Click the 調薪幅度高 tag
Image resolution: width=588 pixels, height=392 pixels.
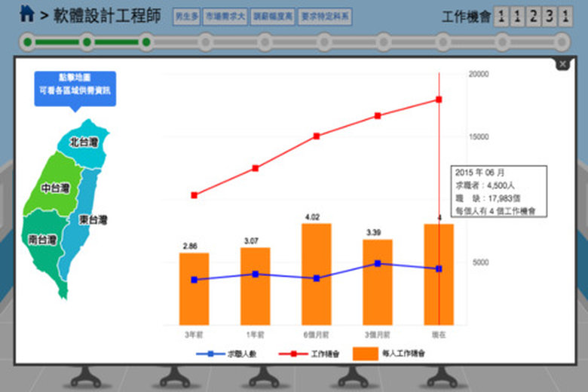tap(271, 16)
